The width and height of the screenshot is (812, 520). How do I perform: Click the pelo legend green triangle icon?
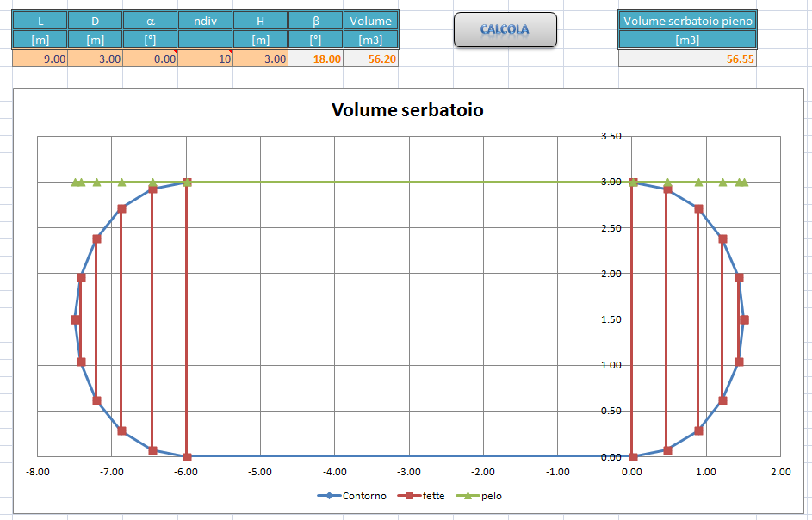point(468,495)
